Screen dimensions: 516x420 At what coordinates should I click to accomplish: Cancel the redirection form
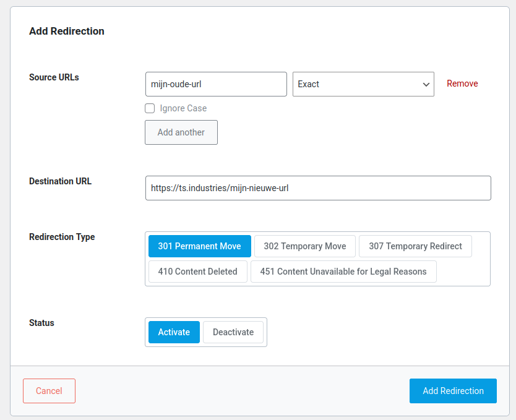tap(49, 390)
